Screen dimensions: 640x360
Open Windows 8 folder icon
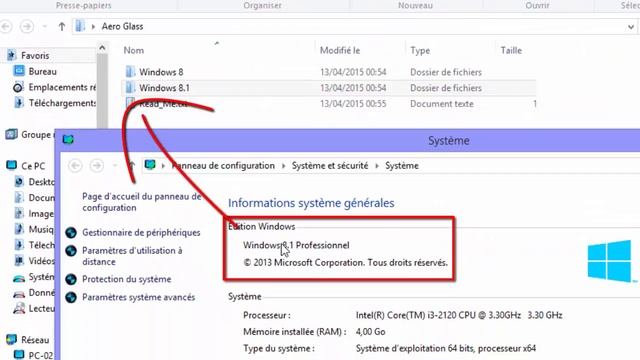130,72
